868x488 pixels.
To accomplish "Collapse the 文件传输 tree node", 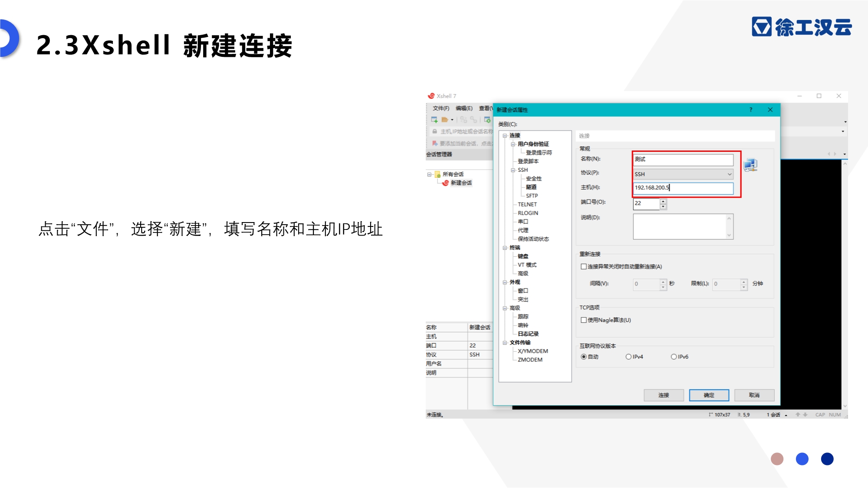I will click(x=505, y=343).
